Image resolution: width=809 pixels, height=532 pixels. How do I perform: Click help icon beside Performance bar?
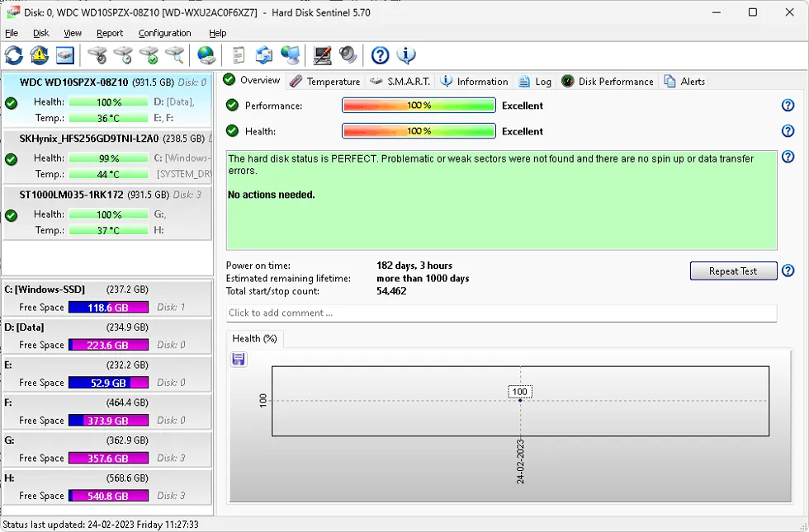(788, 106)
